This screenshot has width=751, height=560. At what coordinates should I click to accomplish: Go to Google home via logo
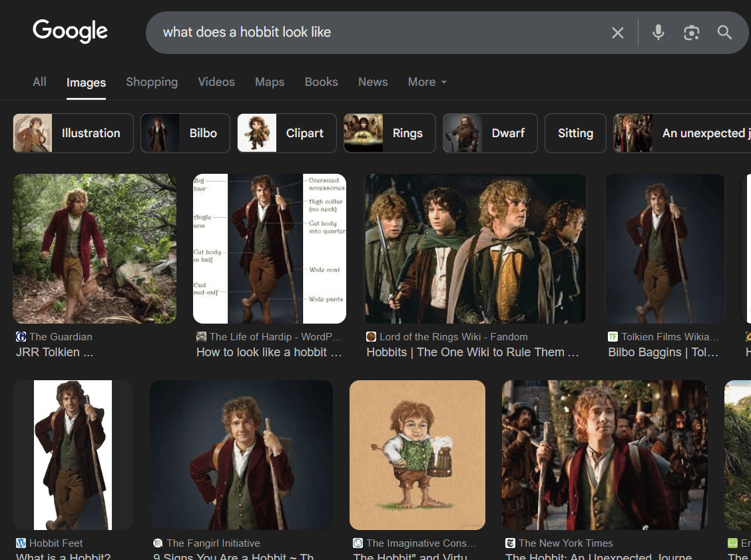point(71,31)
